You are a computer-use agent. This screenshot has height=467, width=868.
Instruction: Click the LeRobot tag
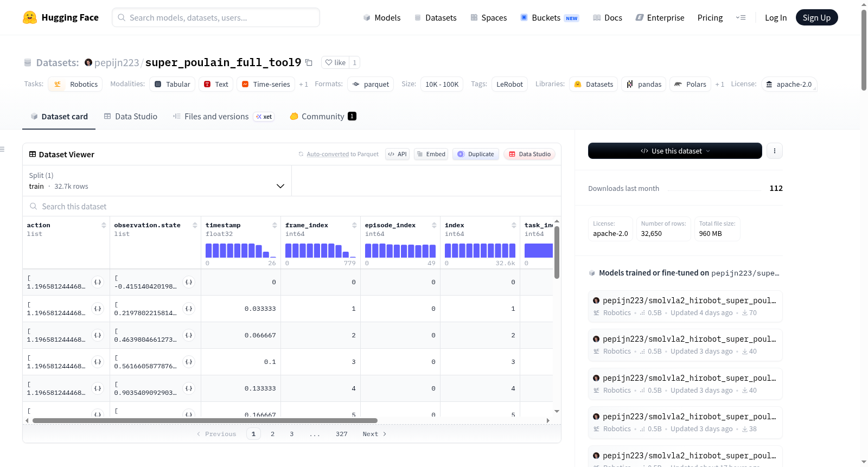coord(509,84)
